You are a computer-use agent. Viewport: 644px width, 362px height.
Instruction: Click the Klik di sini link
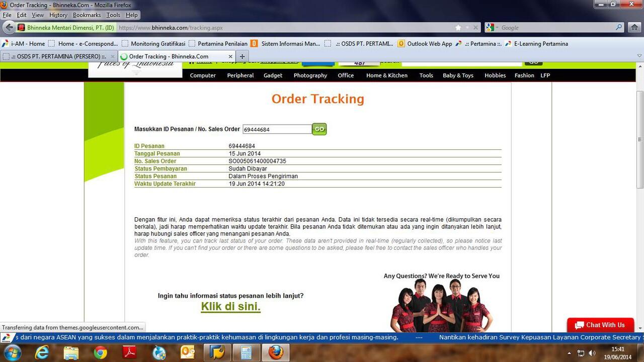[x=231, y=306]
